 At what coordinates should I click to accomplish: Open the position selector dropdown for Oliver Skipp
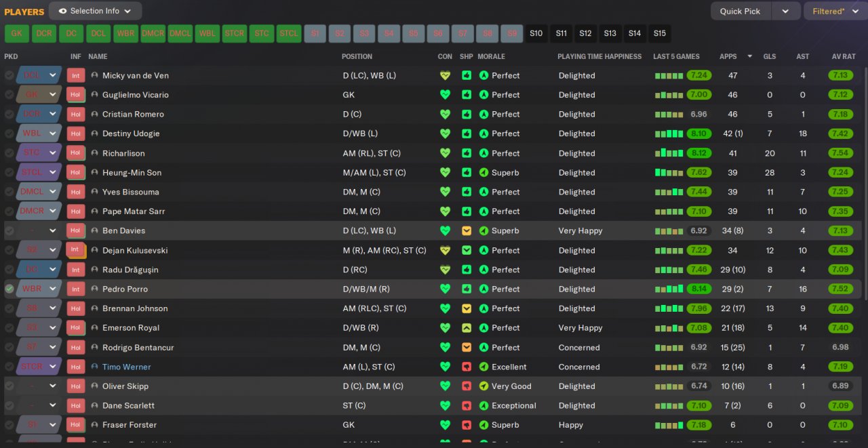(39, 386)
